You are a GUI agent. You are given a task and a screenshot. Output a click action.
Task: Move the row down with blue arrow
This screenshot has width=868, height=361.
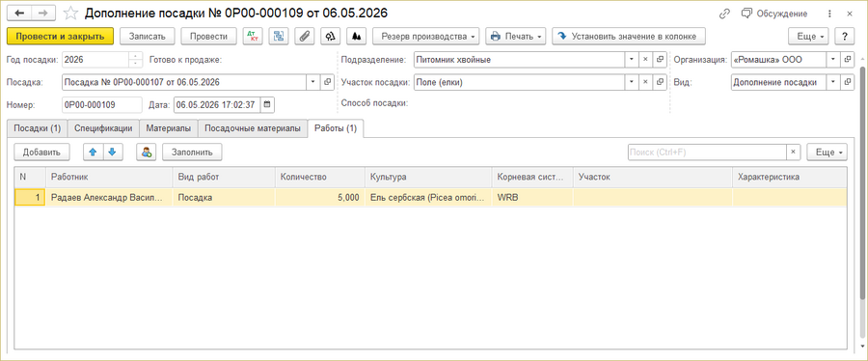coord(113,152)
